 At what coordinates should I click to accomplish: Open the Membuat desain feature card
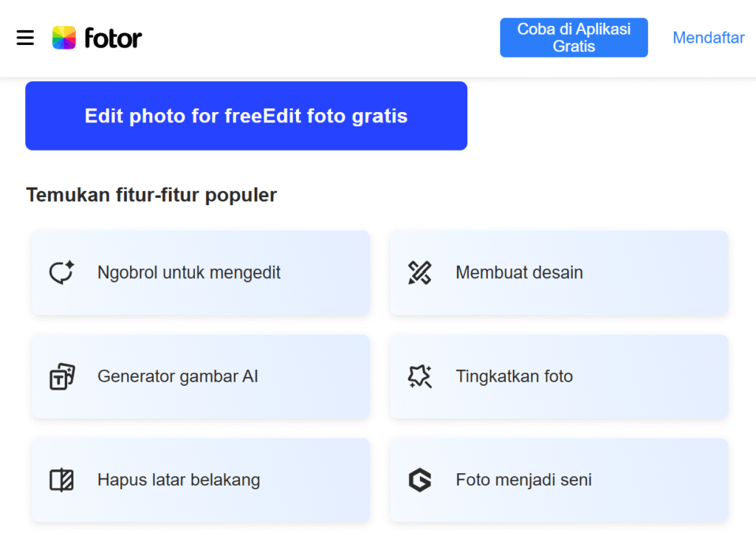tap(557, 272)
